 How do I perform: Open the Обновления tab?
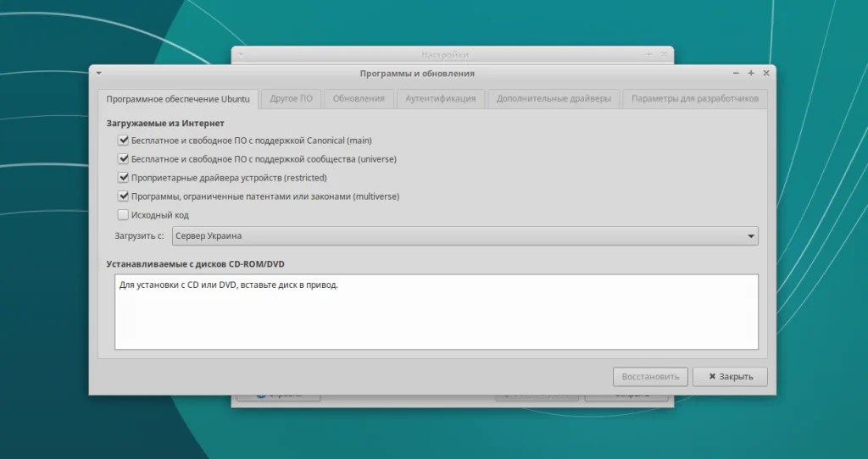point(359,99)
